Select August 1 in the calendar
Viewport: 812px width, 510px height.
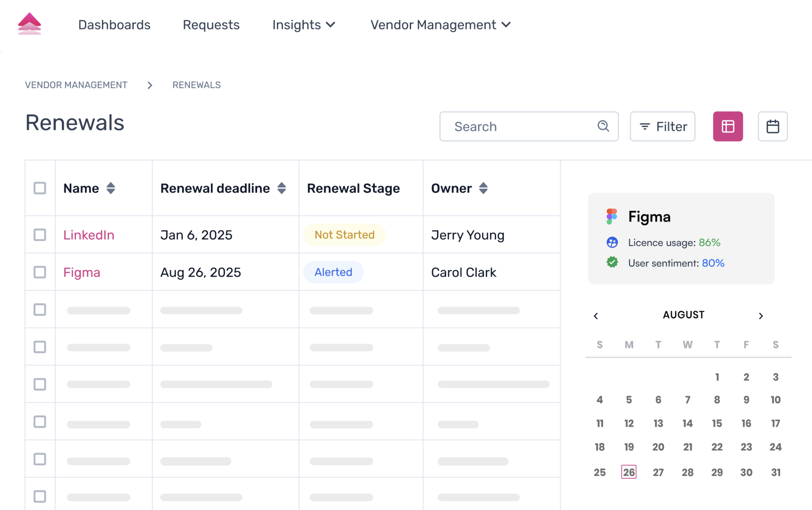click(x=717, y=377)
